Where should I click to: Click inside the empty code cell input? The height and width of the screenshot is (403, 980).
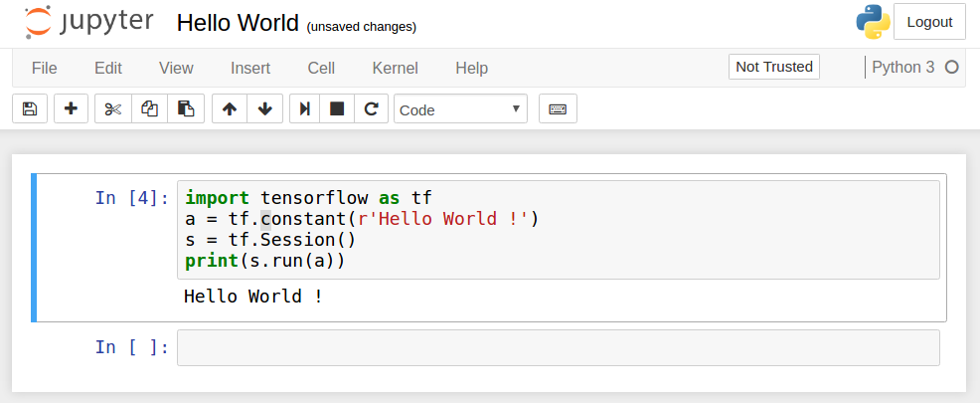pyautogui.click(x=559, y=347)
